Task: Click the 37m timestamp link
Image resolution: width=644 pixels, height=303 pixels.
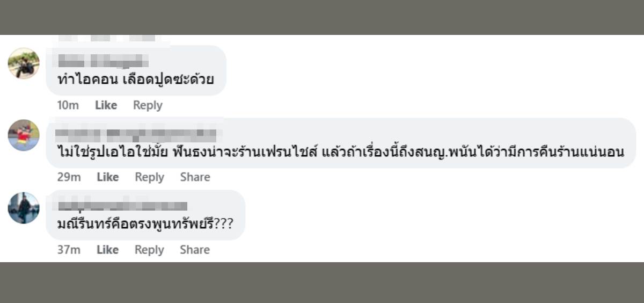Action: [69, 250]
